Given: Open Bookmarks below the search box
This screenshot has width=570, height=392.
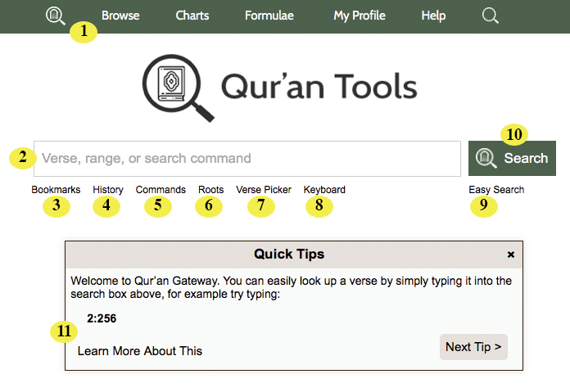Looking at the screenshot, I should [56, 190].
